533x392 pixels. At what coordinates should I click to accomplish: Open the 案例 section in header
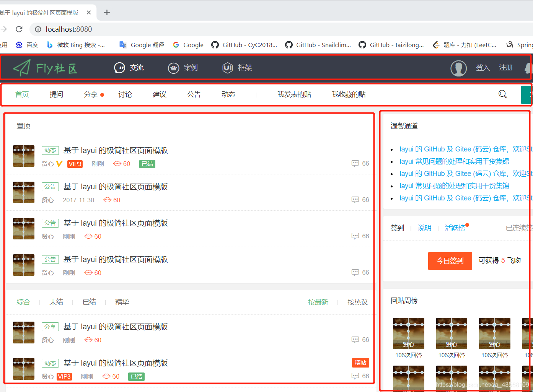point(183,68)
